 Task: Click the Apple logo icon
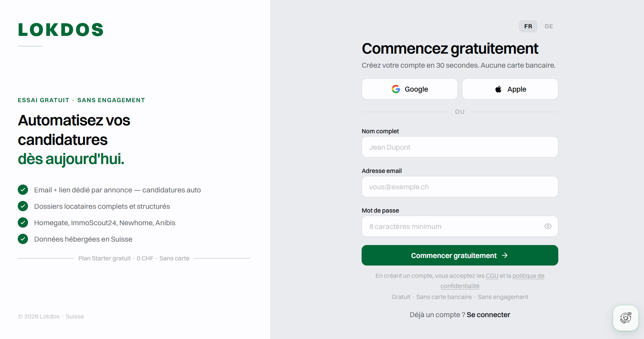pos(499,89)
